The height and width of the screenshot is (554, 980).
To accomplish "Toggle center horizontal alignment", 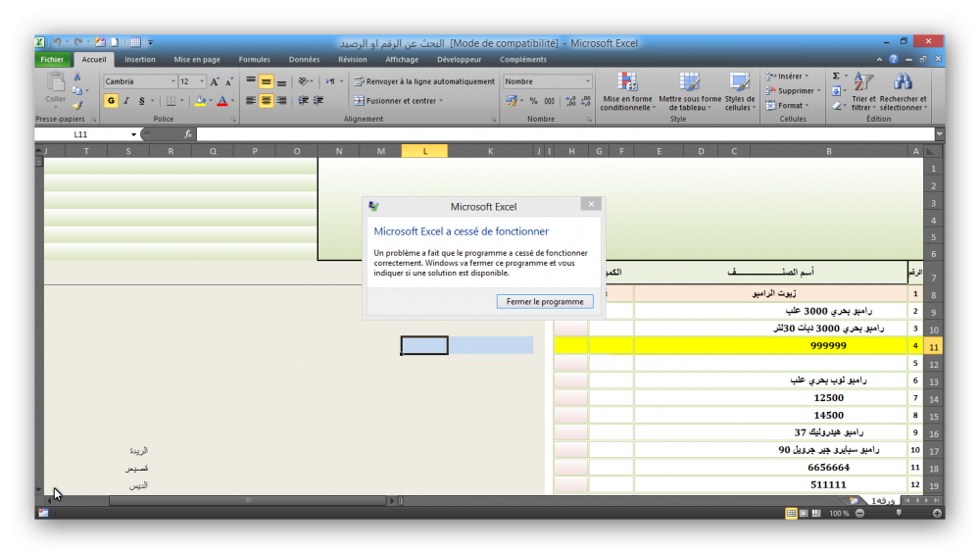I will 267,101.
